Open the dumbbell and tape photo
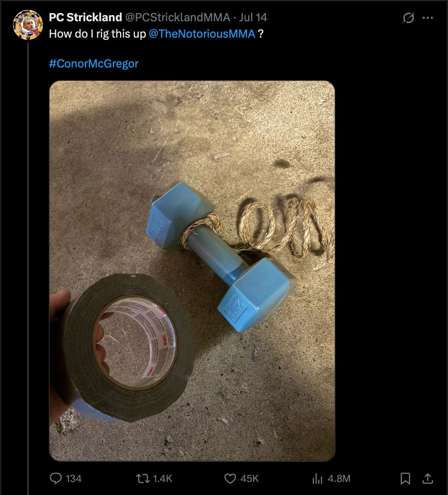Image resolution: width=448 pixels, height=495 pixels. point(192,271)
